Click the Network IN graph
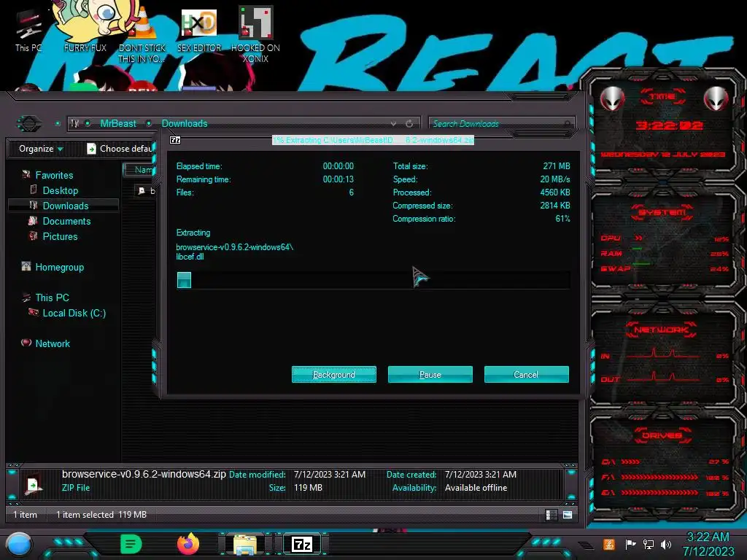 click(665, 354)
